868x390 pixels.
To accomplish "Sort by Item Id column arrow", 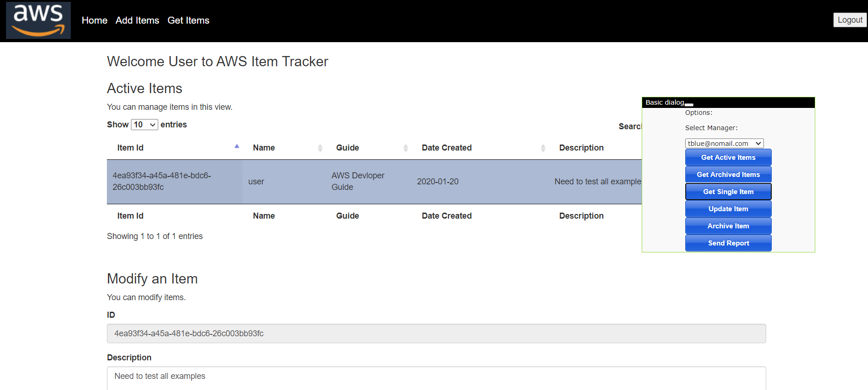I will click(x=236, y=147).
